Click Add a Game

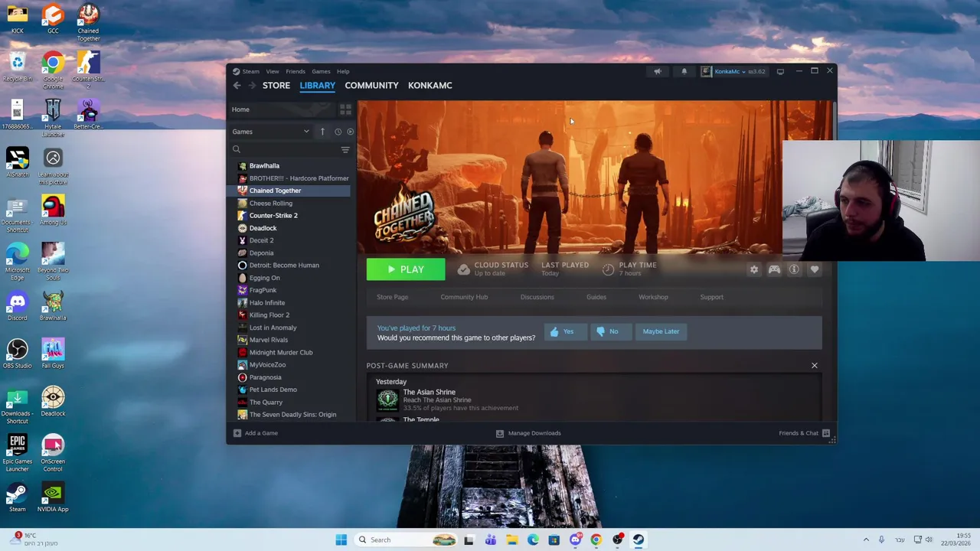(256, 433)
